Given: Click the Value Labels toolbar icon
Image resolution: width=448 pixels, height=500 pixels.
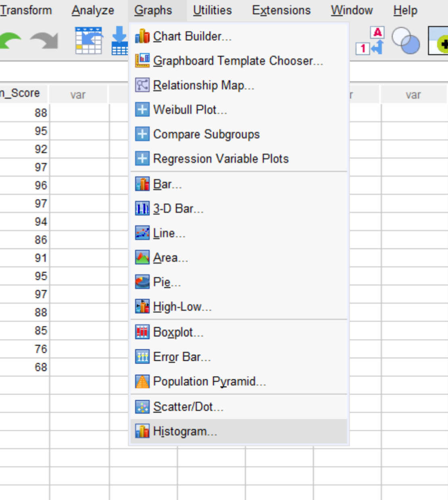Looking at the screenshot, I should pos(370,40).
